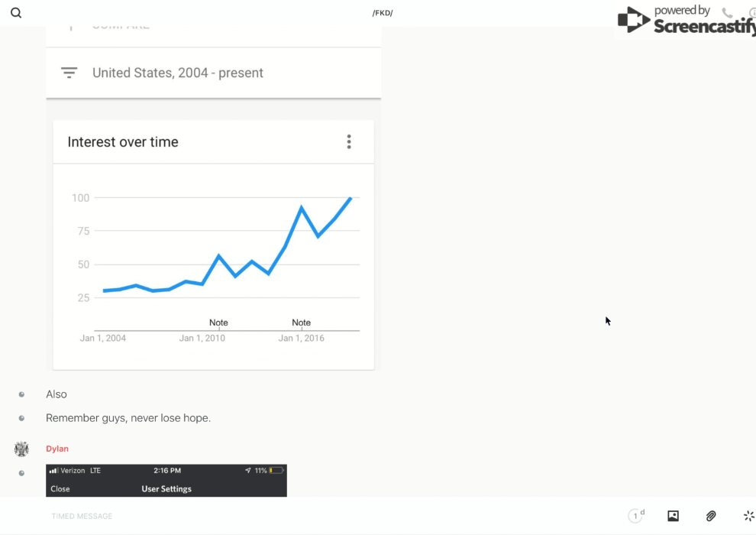Open the 1d message timer setting
Screen dimensions: 756x535
pos(636,516)
